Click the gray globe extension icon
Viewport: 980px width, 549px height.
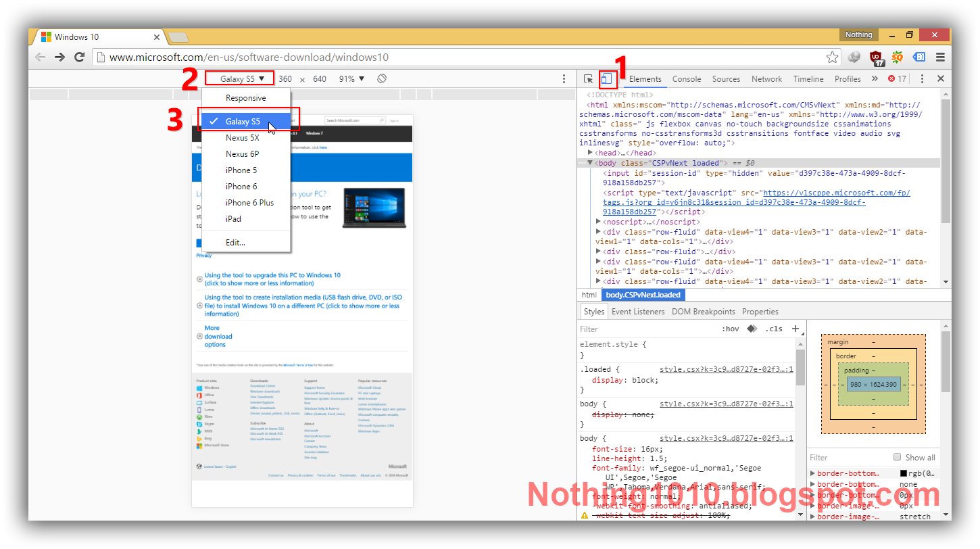(x=855, y=57)
